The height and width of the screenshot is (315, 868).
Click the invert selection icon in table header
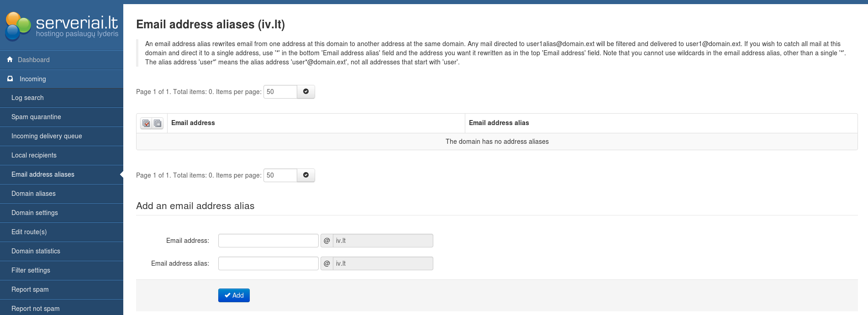[158, 123]
